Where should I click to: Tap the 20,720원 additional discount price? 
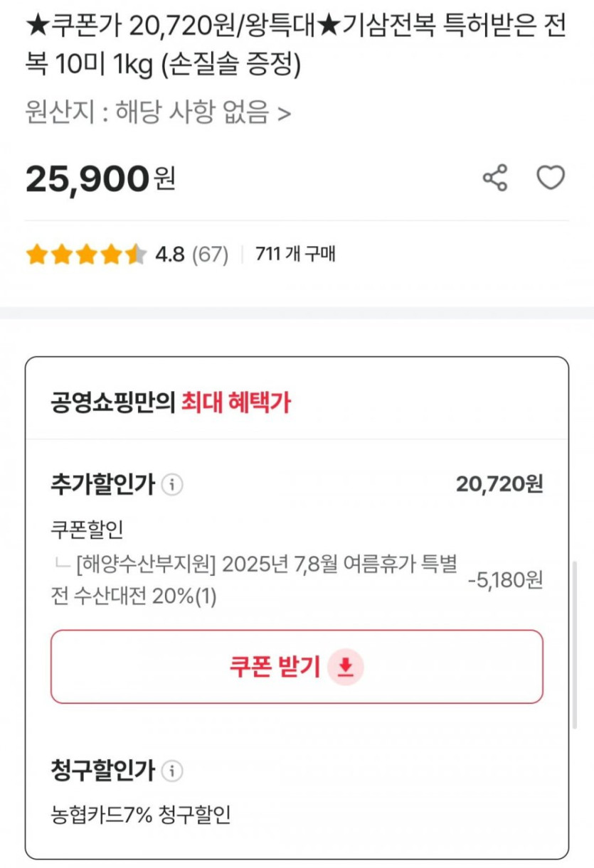(499, 485)
